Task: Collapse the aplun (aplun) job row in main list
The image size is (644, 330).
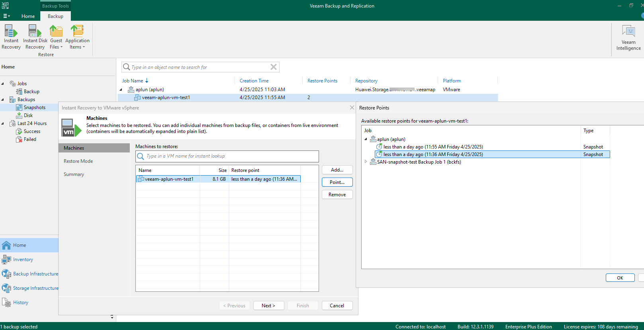Action: (121, 90)
